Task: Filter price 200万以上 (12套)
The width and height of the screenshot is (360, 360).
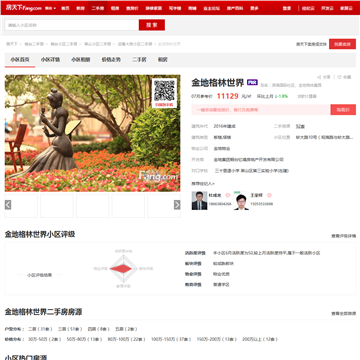Action: (260, 339)
